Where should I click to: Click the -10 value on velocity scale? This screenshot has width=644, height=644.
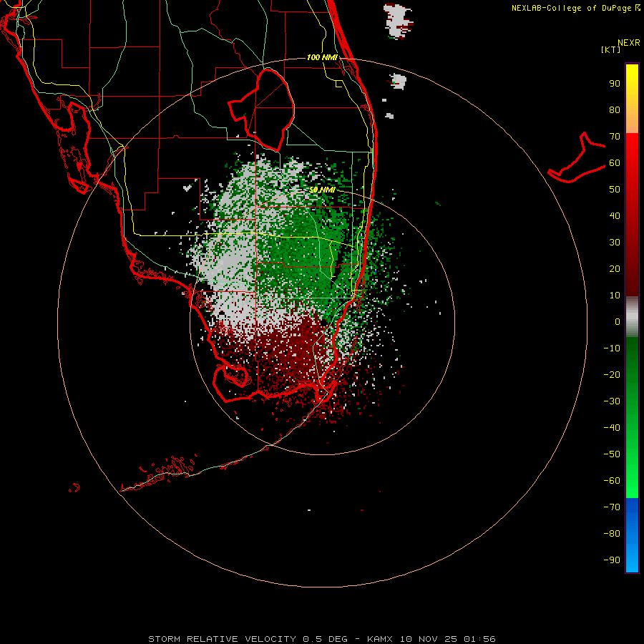coord(612,348)
